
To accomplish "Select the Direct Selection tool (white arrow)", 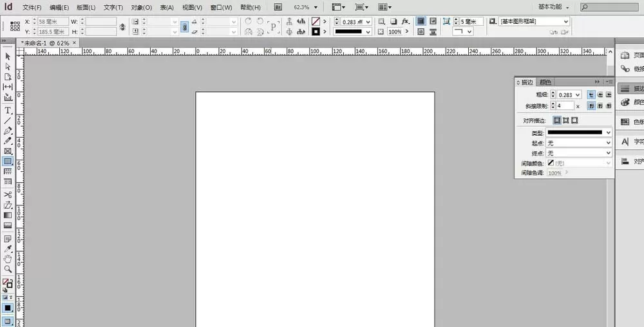I will point(8,66).
